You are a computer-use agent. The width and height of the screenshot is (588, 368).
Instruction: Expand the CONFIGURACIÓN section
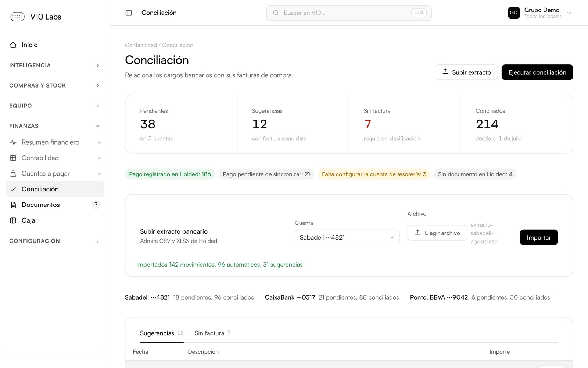pos(55,241)
